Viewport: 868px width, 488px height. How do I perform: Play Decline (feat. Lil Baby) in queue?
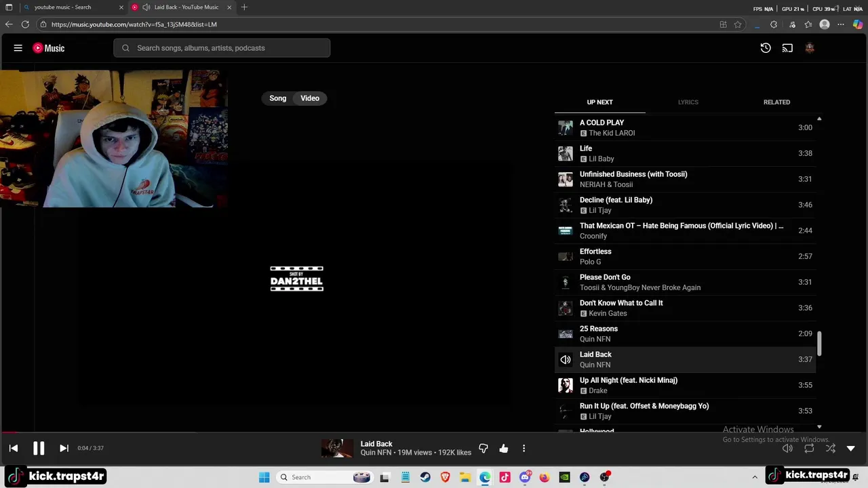(x=685, y=205)
